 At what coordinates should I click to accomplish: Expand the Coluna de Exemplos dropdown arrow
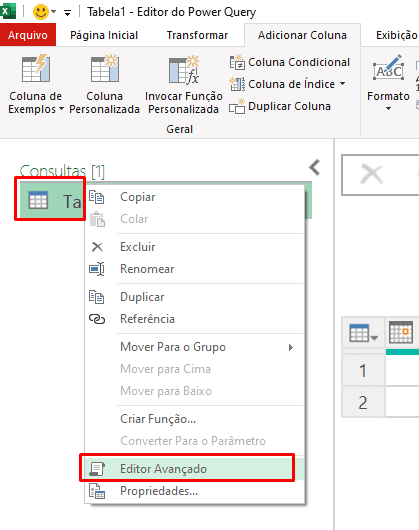[61, 109]
